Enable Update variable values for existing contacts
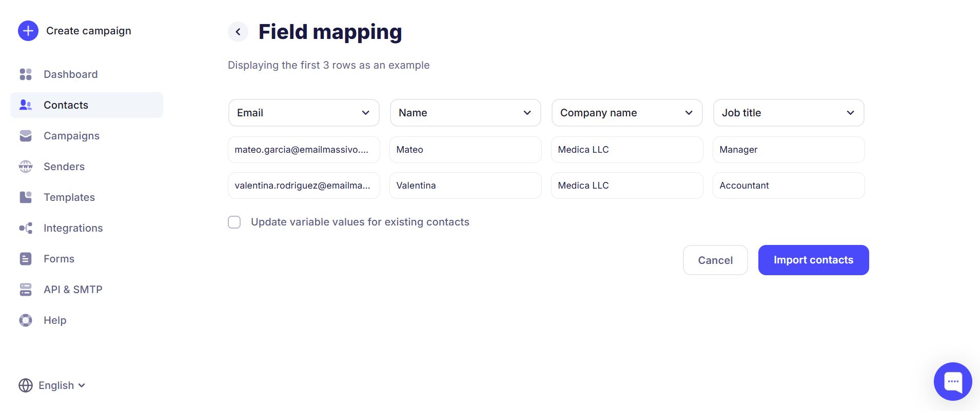The height and width of the screenshot is (411, 980). coord(234,222)
